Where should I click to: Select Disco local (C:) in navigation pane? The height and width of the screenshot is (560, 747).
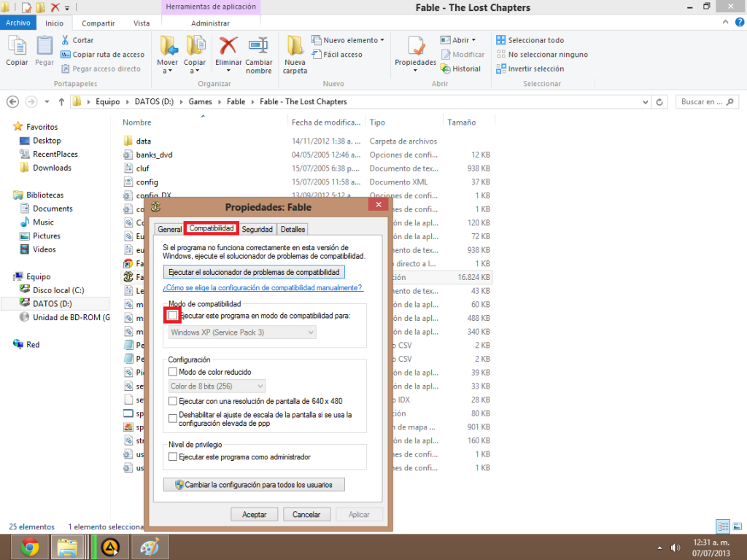tap(58, 290)
